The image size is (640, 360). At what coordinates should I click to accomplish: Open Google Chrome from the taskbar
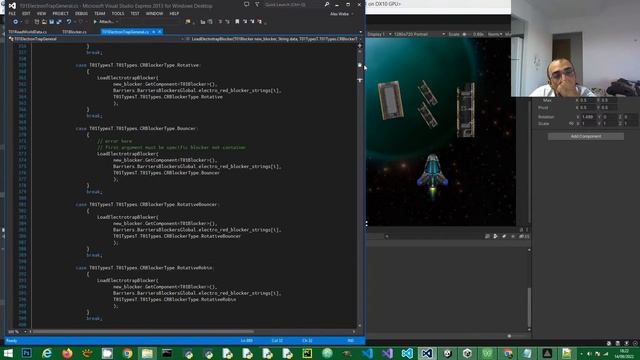click(x=127, y=353)
